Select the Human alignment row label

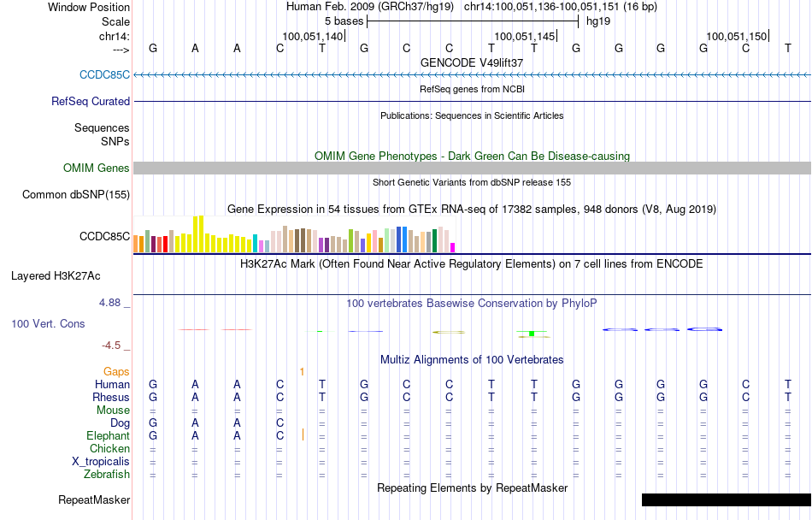point(112,384)
